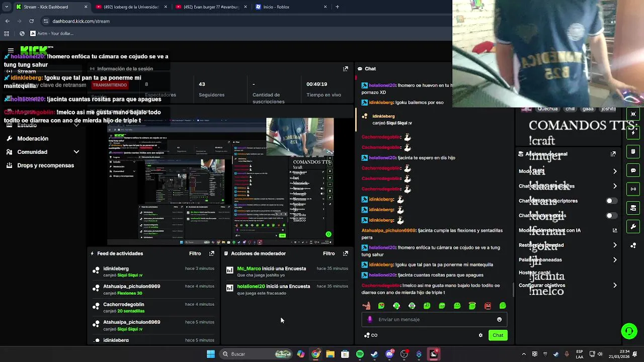Expand Restricción de edad options
This screenshot has width=644, height=362.
pyautogui.click(x=615, y=245)
